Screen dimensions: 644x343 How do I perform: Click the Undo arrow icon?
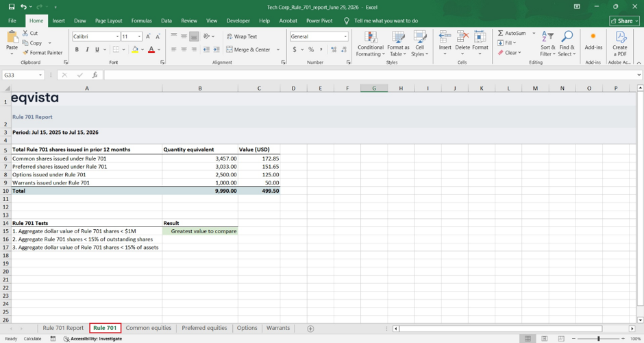[x=23, y=7]
